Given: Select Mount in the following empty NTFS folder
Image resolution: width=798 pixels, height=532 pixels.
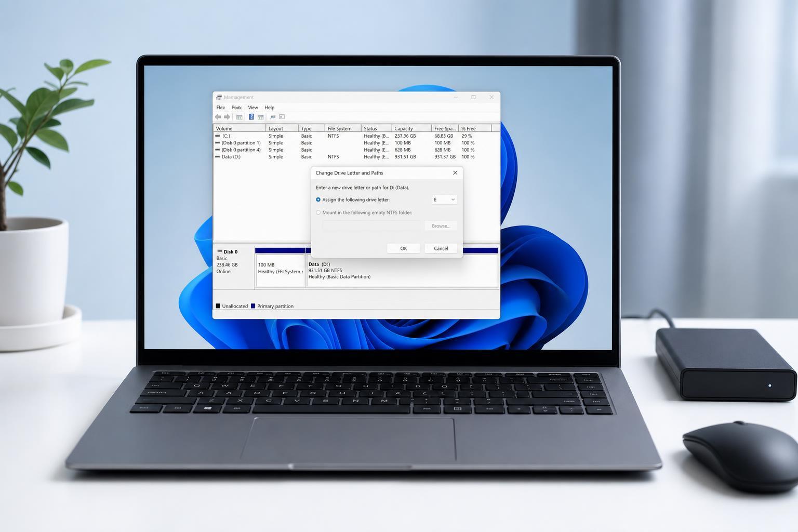Looking at the screenshot, I should tap(318, 212).
